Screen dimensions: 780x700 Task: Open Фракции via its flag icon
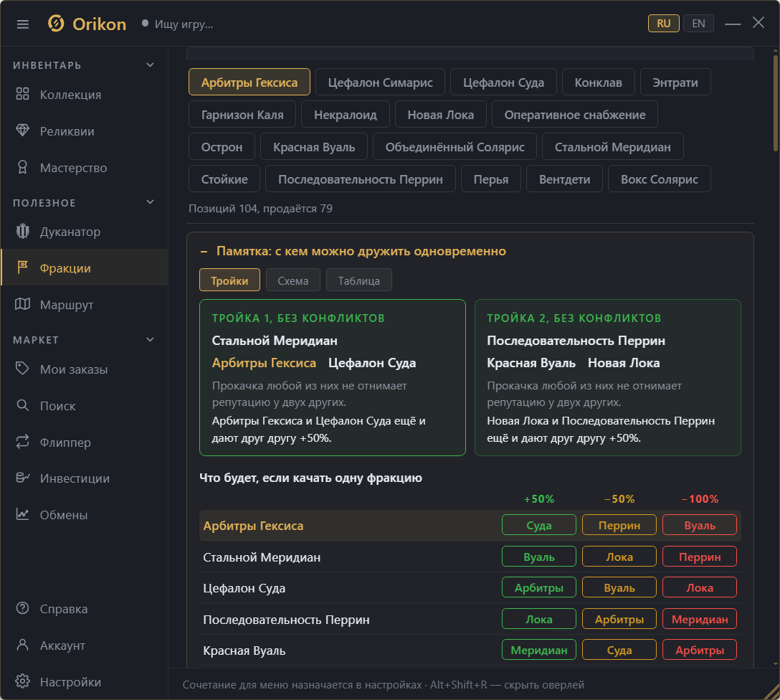(22, 268)
